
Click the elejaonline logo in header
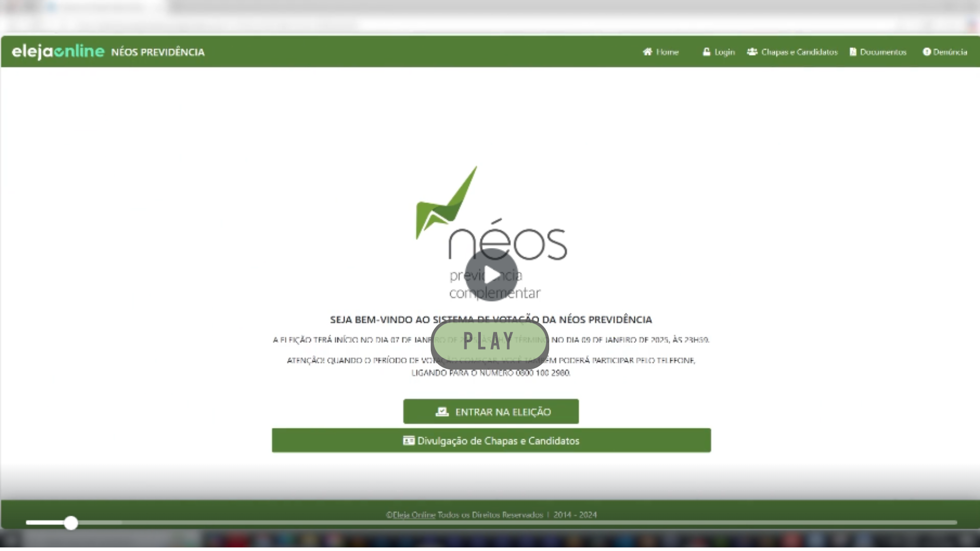pyautogui.click(x=58, y=51)
